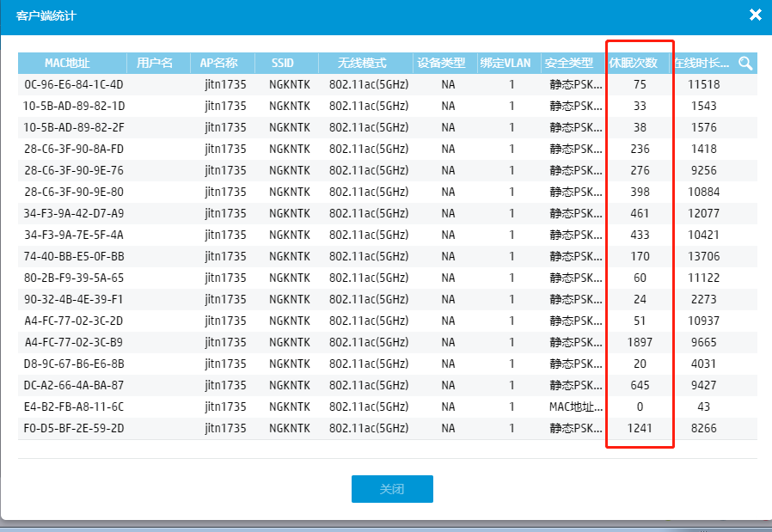Click the MAC地址... security type cell
The image size is (772, 532).
click(x=575, y=407)
